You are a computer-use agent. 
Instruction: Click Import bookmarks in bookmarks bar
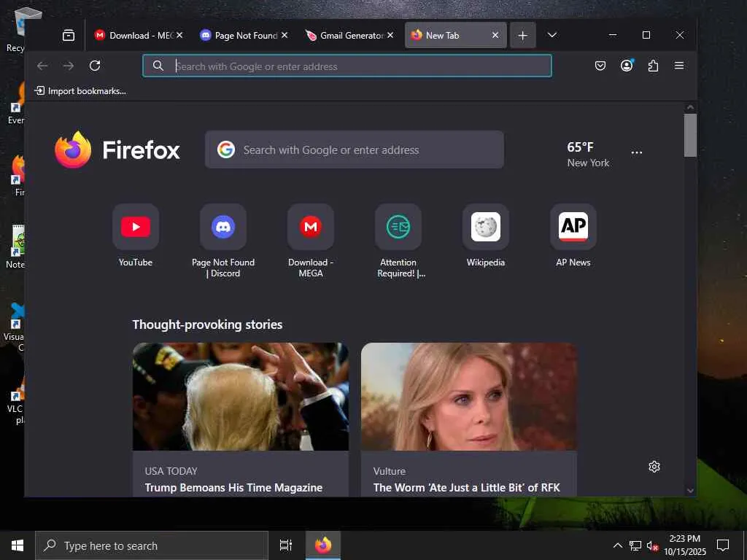click(x=80, y=91)
